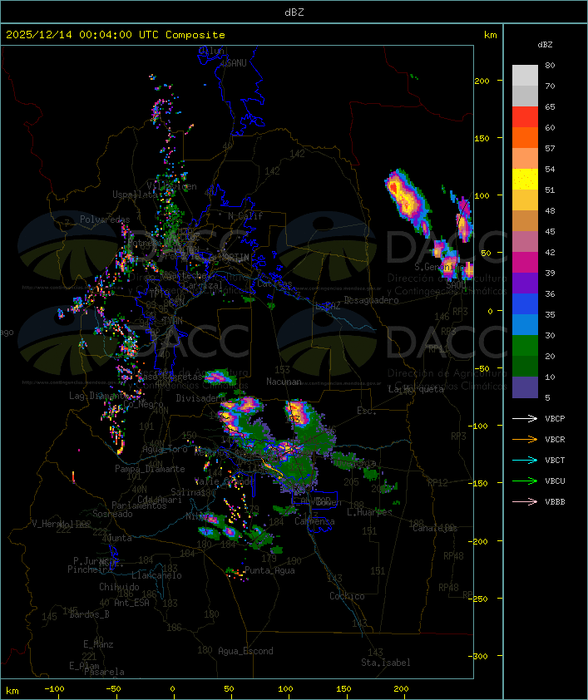
Task: Click the Agua_Escond map label
Action: click(245, 651)
